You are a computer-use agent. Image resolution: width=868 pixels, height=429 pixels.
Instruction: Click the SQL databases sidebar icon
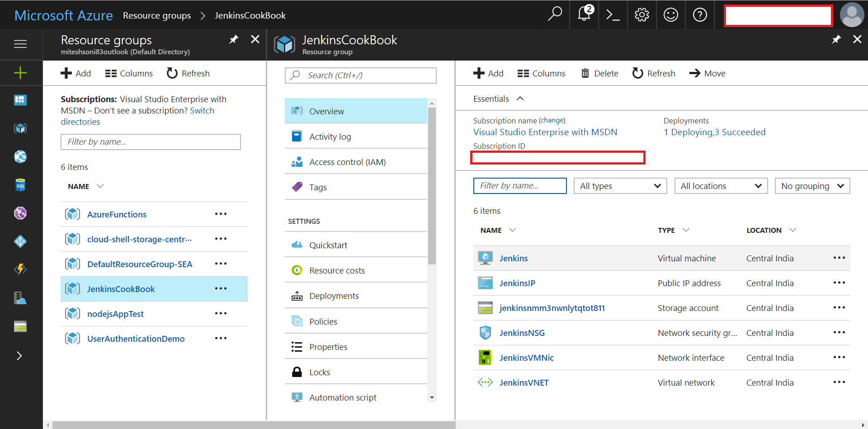click(20, 185)
